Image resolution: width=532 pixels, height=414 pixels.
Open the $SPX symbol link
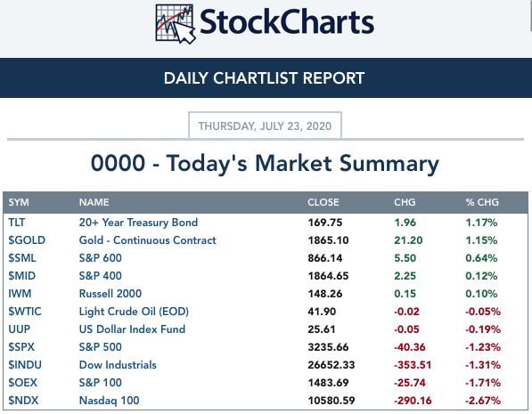coord(21,347)
